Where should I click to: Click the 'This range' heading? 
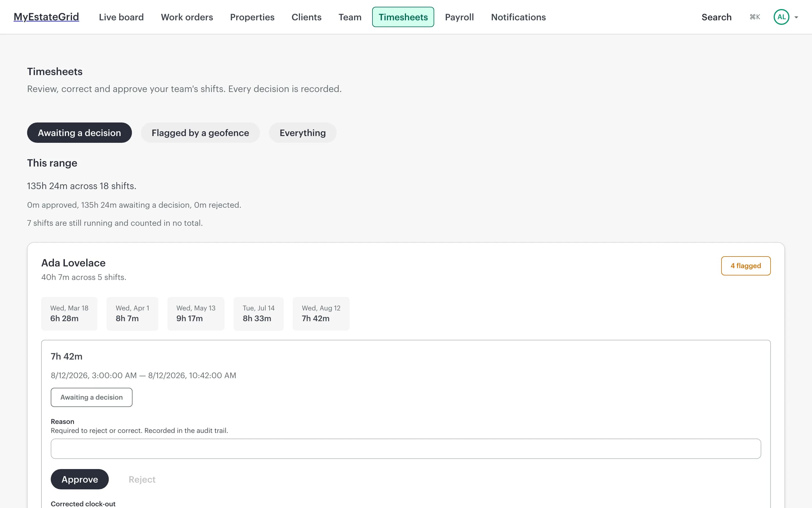click(52, 163)
